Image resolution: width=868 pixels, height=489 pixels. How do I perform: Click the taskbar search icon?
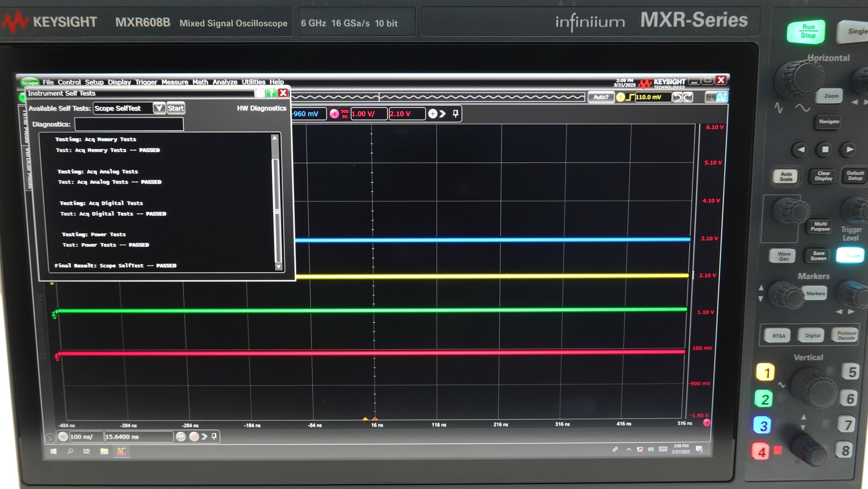pyautogui.click(x=70, y=451)
